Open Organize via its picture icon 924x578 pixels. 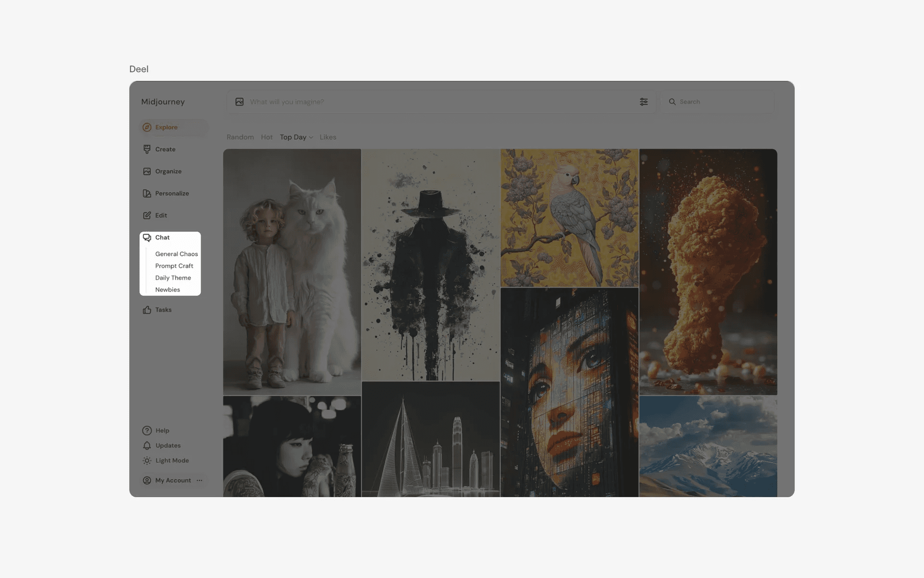point(147,171)
